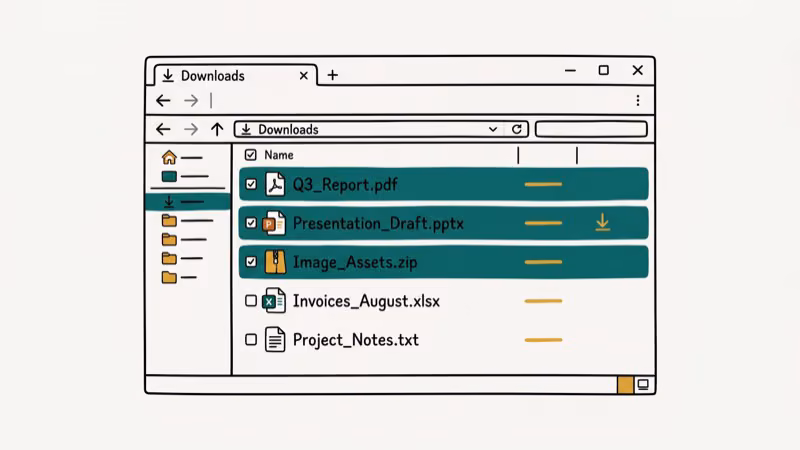Screen dimensions: 800x450
Task: Open the second folder in the sidebar
Action: 184,239
